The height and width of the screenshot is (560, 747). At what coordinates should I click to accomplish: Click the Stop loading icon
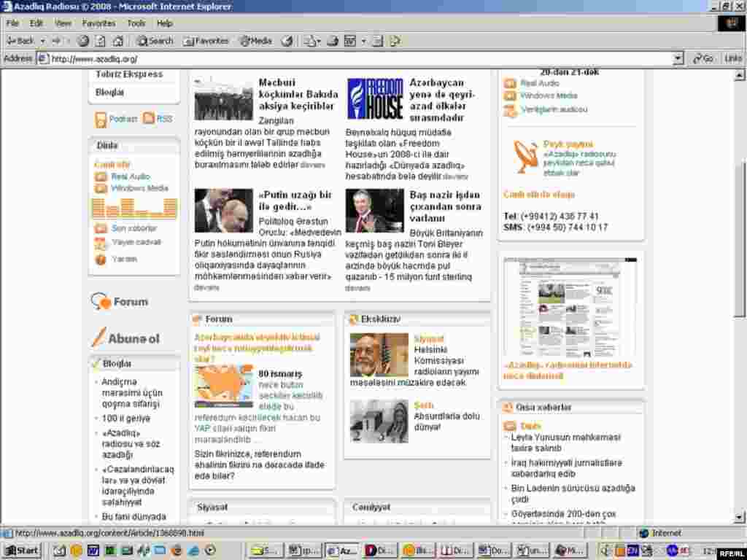coord(83,41)
